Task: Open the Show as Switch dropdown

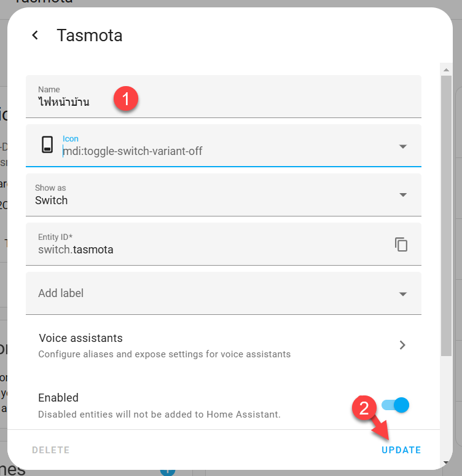Action: click(x=224, y=195)
